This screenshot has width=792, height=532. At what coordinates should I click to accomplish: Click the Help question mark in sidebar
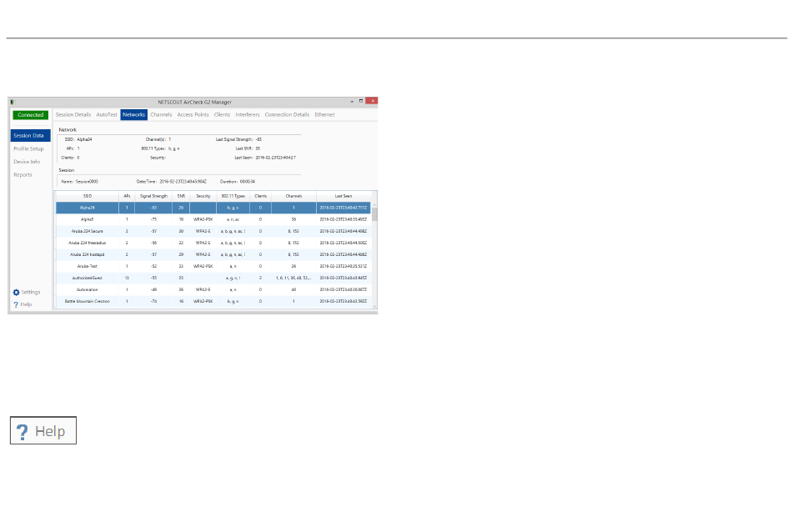point(16,304)
